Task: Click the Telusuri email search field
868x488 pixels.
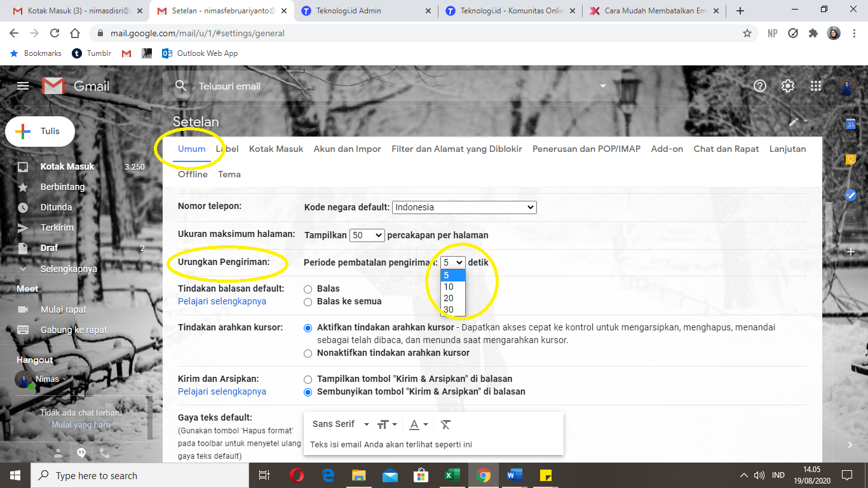Action: pyautogui.click(x=381, y=86)
